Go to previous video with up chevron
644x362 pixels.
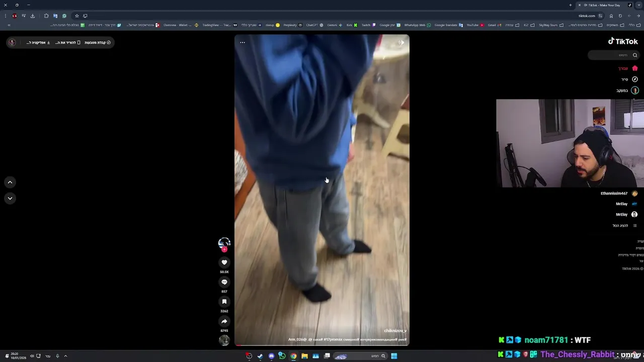(10, 183)
